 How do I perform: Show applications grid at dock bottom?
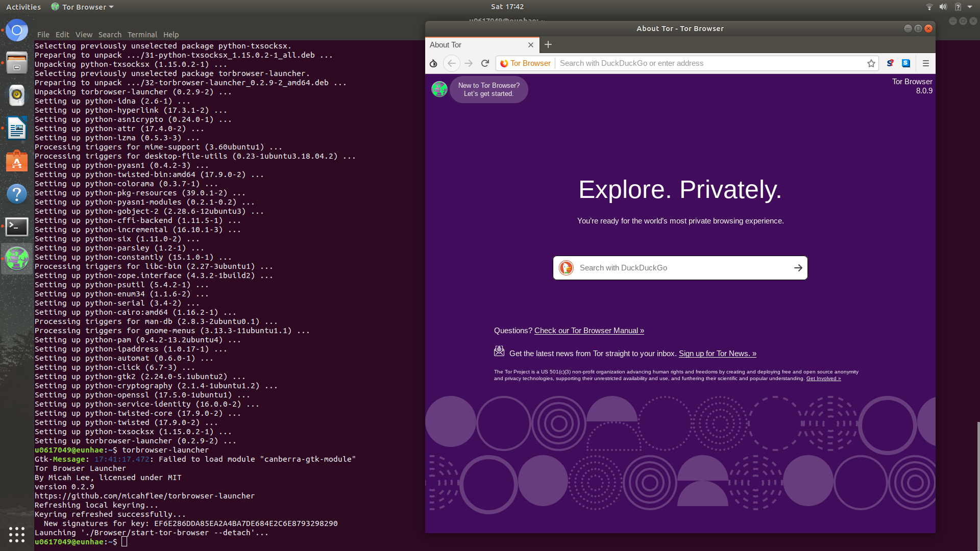pos(17,534)
